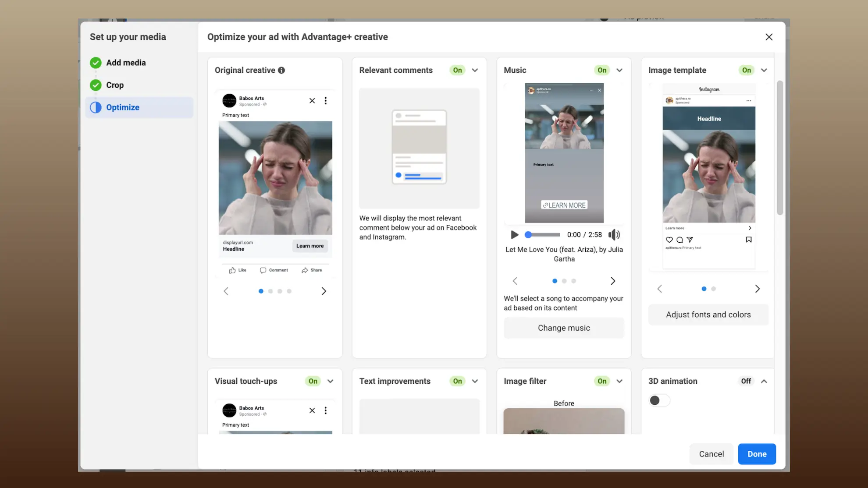Click Adjust fonts and colors button

click(708, 315)
